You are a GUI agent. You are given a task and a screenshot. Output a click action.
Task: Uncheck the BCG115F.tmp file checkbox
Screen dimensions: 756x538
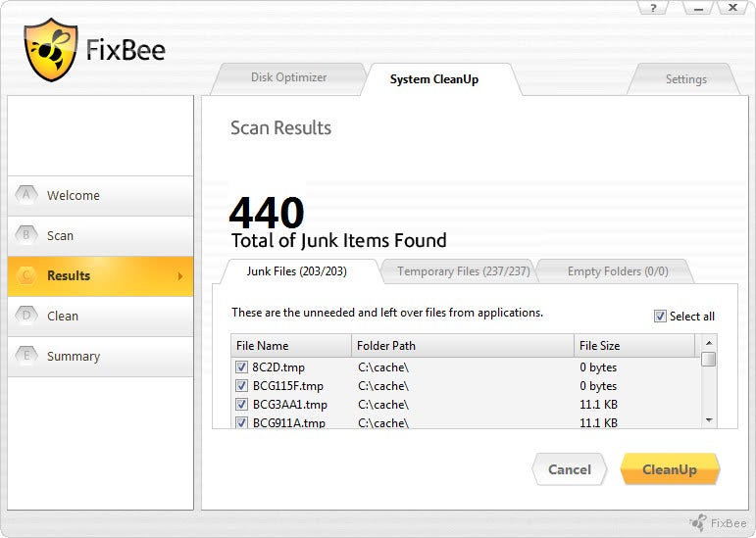241,386
